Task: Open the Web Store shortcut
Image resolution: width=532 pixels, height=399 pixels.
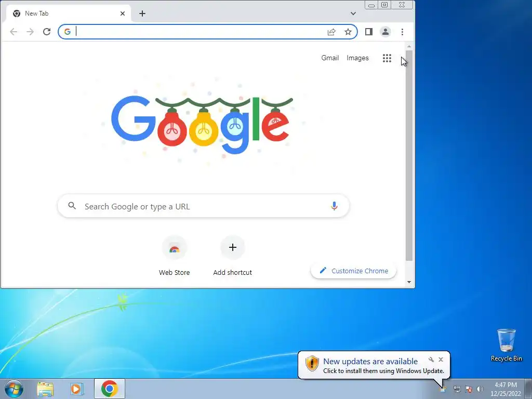Action: 175,256
